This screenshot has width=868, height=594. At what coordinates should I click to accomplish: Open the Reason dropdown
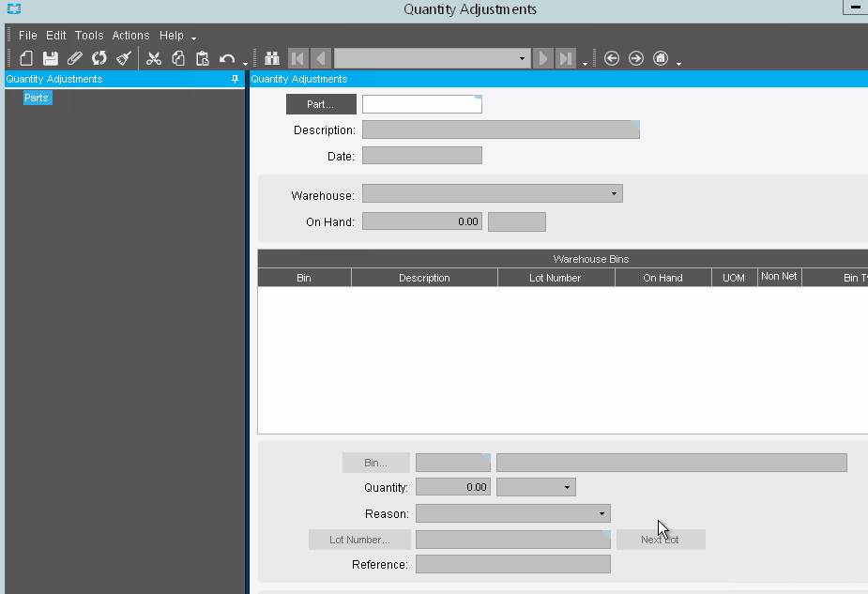coord(602,513)
